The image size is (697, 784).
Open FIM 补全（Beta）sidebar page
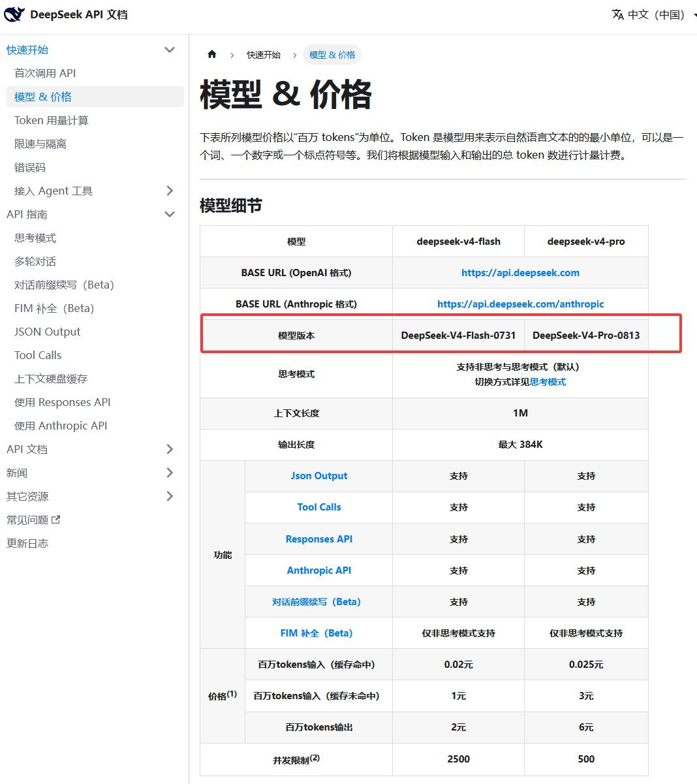[x=54, y=308]
